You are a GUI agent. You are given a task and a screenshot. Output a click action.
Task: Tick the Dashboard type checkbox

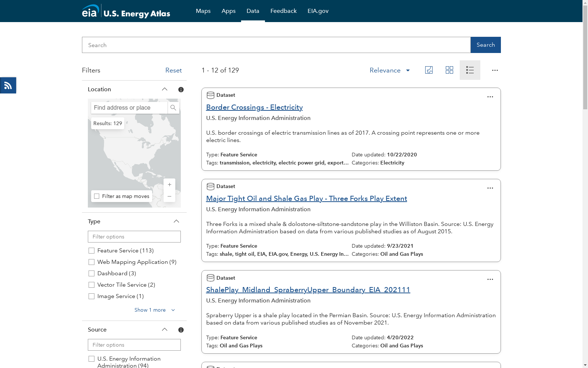[92, 273]
